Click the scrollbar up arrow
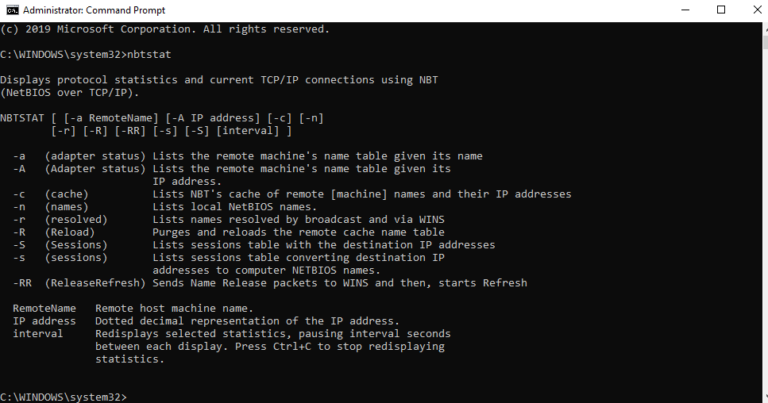This screenshot has height=403, width=768. [759, 26]
